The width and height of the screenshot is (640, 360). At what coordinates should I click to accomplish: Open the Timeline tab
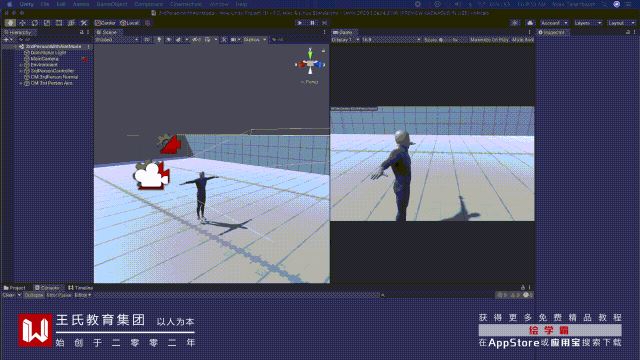pyautogui.click(x=80, y=288)
